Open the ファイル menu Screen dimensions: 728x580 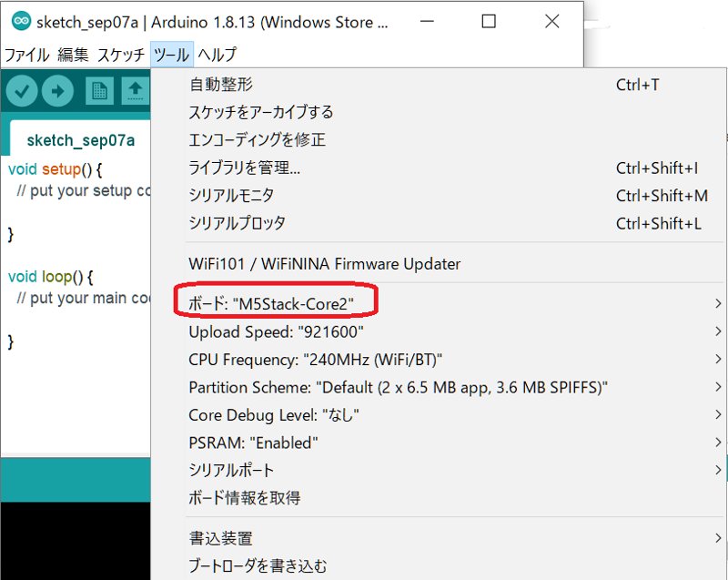tap(26, 55)
